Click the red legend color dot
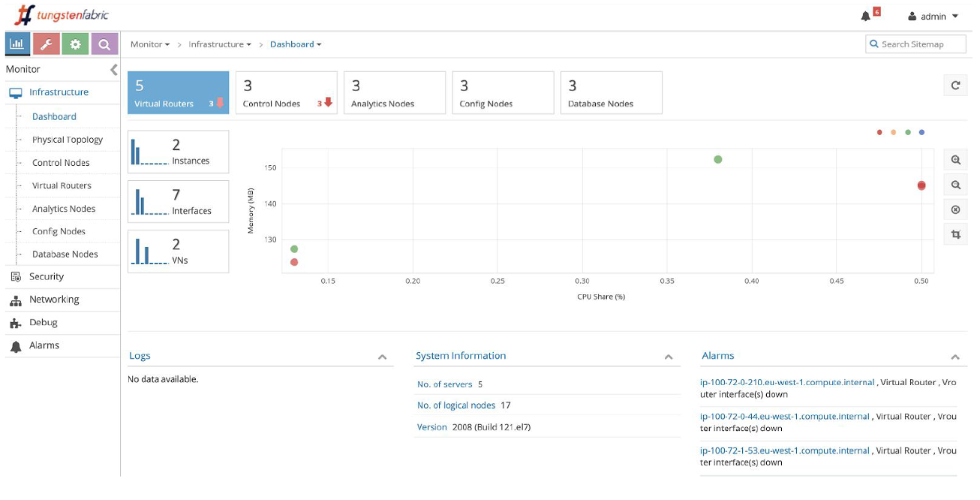980x500 pixels. pyautogui.click(x=879, y=132)
